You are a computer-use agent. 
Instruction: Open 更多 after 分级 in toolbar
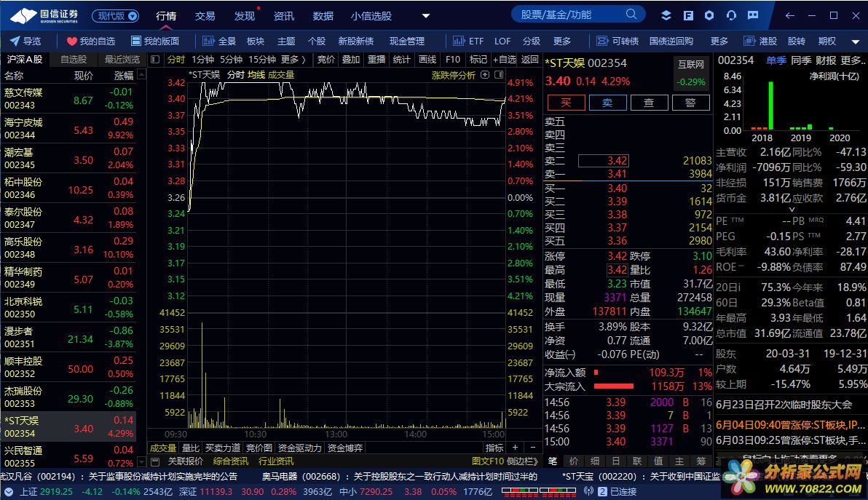[562, 41]
